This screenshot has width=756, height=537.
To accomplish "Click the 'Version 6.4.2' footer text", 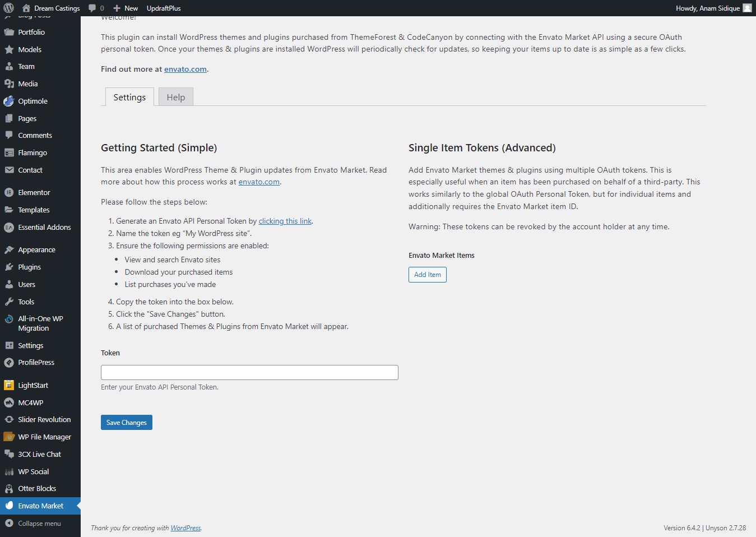I will point(682,527).
